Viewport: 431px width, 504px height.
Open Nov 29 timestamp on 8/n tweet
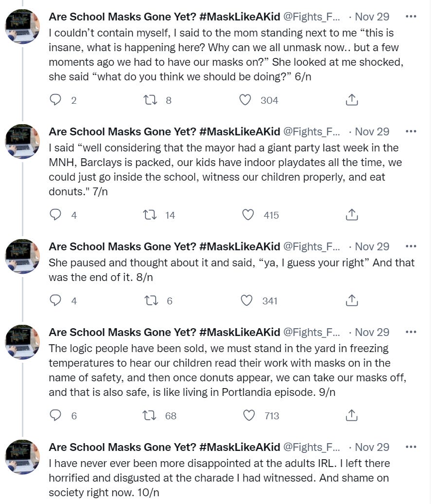click(x=372, y=246)
